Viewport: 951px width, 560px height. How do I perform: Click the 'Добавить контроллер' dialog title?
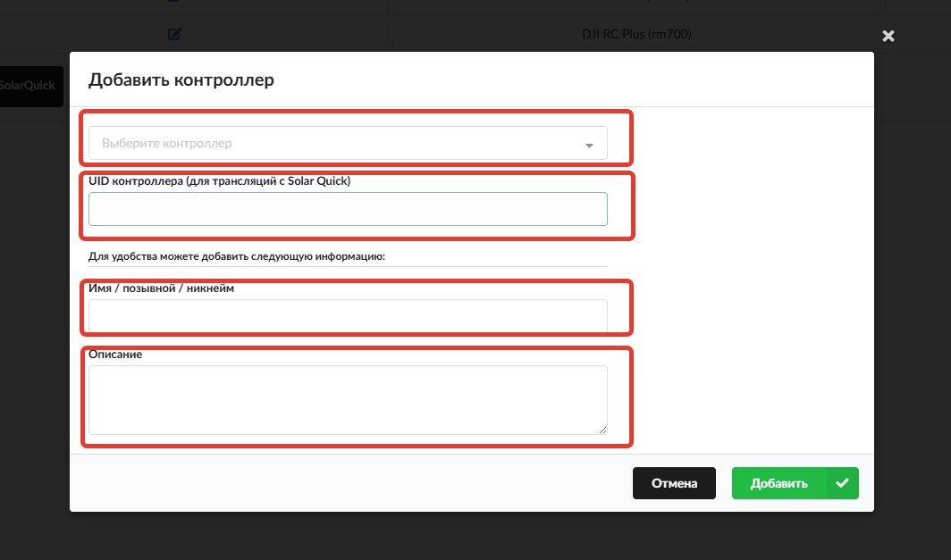point(181,79)
